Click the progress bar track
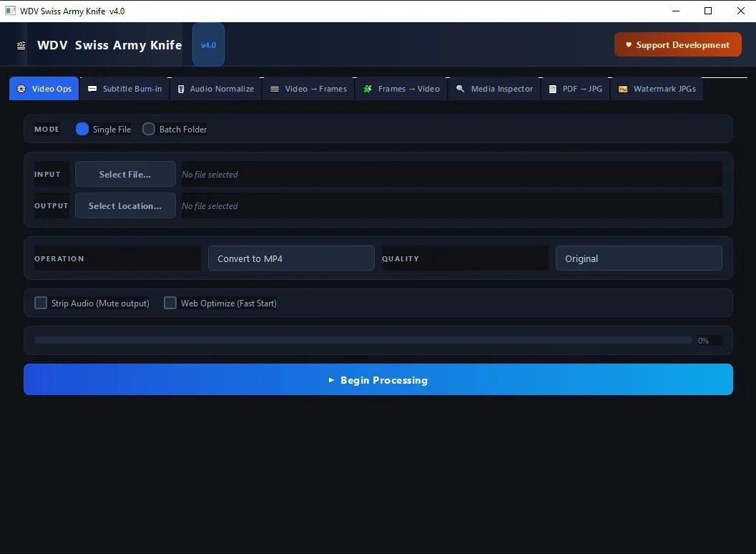Screen dimensions: 756x554 363,340
